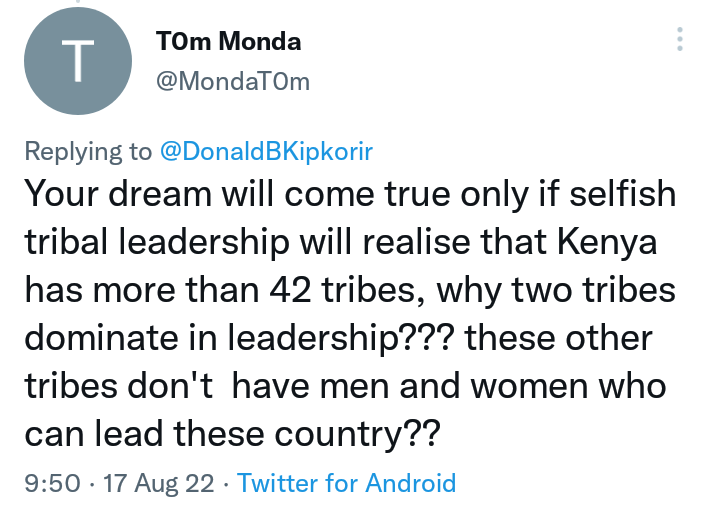The image size is (720, 523).
Task: Click the text dominate in leadership???
Action: tap(239, 338)
